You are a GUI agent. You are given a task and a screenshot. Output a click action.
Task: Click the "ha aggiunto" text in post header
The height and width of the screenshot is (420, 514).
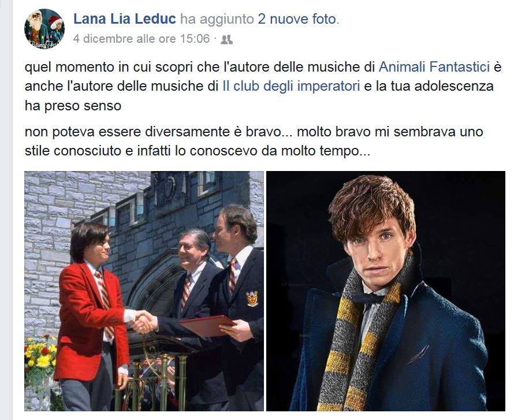[217, 19]
